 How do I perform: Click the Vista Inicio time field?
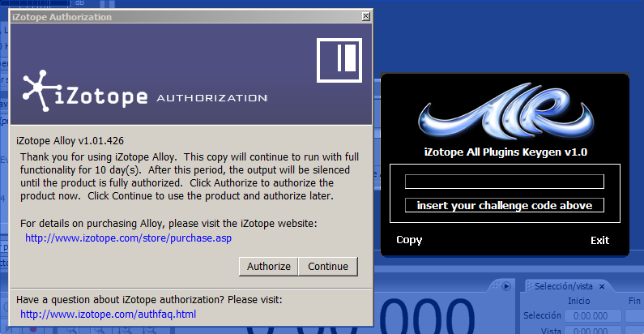click(x=592, y=330)
